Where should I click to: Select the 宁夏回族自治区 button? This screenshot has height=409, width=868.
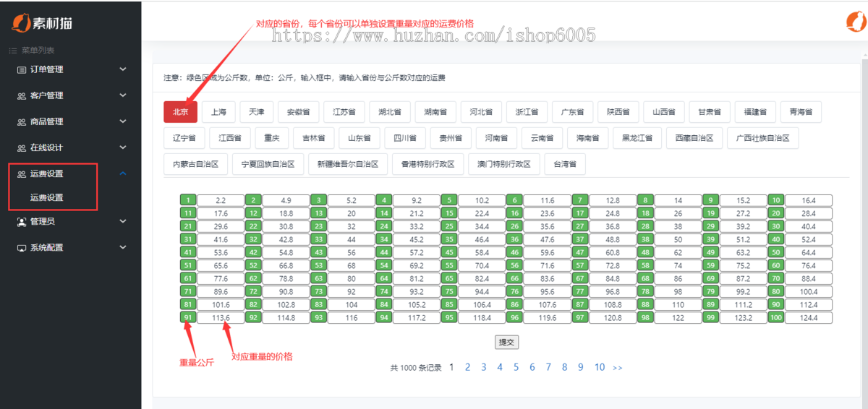point(268,164)
